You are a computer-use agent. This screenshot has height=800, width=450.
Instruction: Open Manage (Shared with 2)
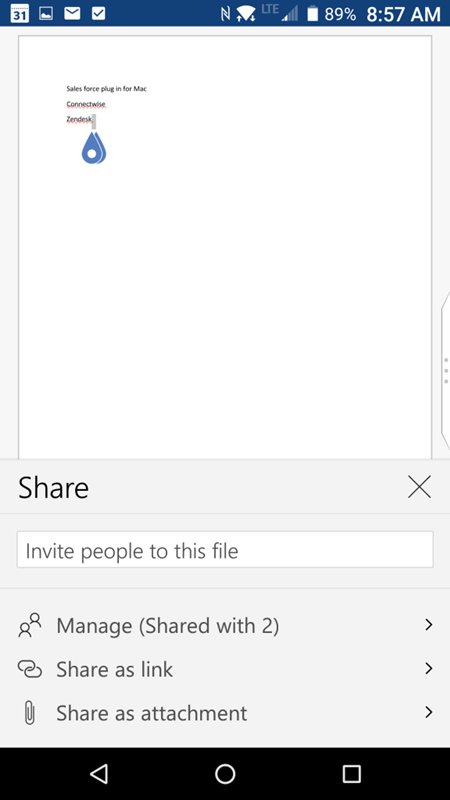pos(225,626)
